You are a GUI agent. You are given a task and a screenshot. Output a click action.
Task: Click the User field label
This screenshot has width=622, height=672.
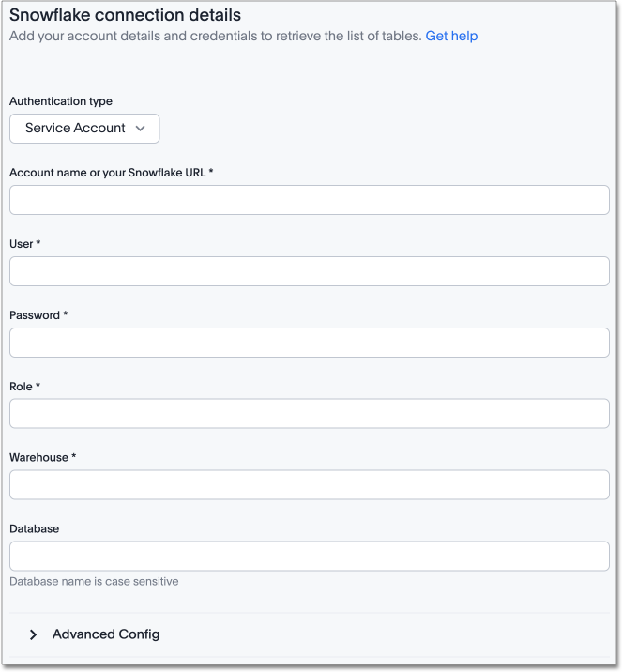pyautogui.click(x=24, y=244)
